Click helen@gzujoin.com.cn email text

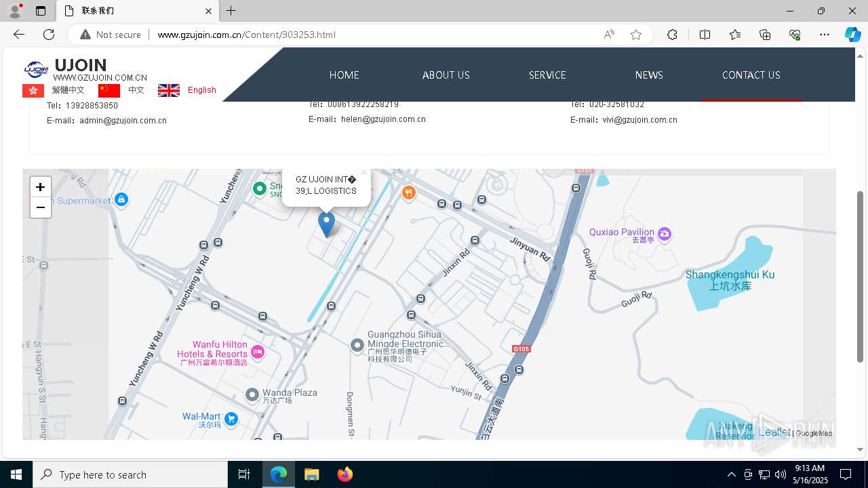pyautogui.click(x=383, y=119)
